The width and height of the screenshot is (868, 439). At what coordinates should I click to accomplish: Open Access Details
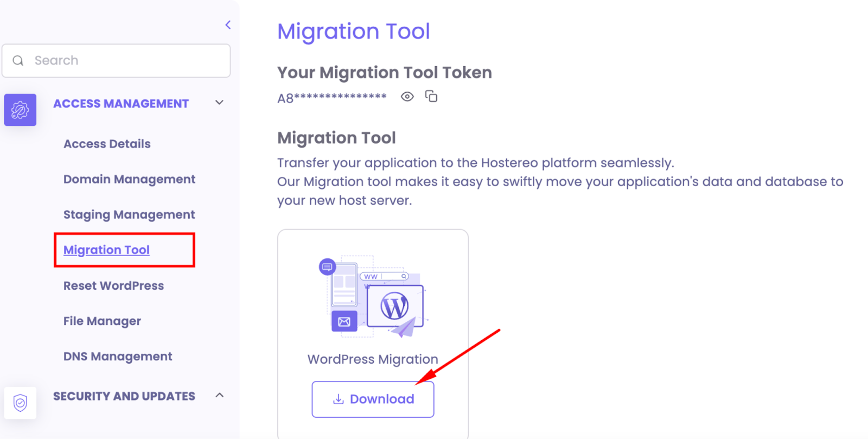tap(107, 144)
